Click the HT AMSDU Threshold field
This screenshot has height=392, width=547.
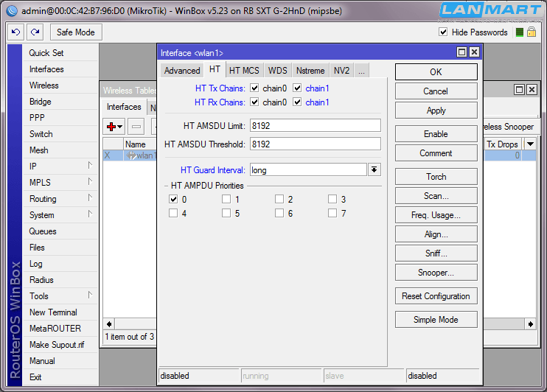coord(316,144)
